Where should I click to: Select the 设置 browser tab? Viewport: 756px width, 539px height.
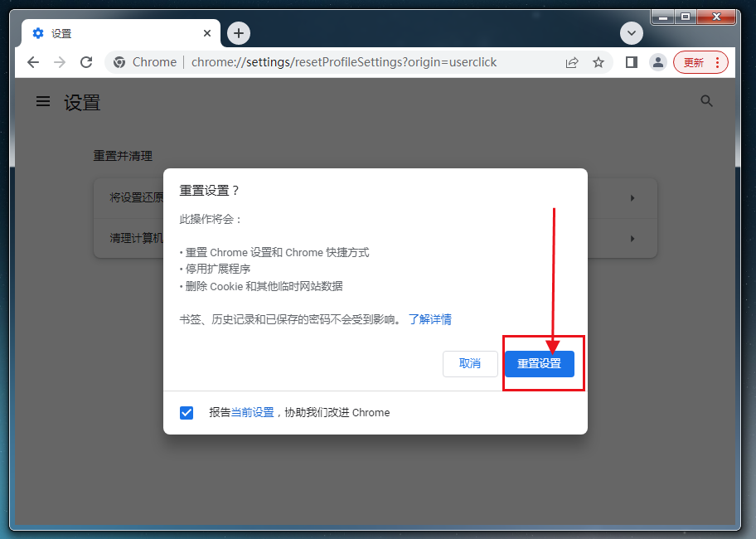point(120,33)
